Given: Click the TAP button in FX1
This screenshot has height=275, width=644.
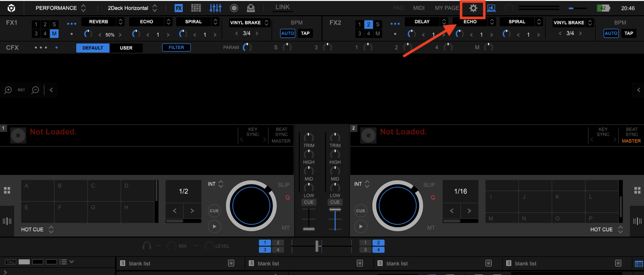Looking at the screenshot, I should 305,33.
